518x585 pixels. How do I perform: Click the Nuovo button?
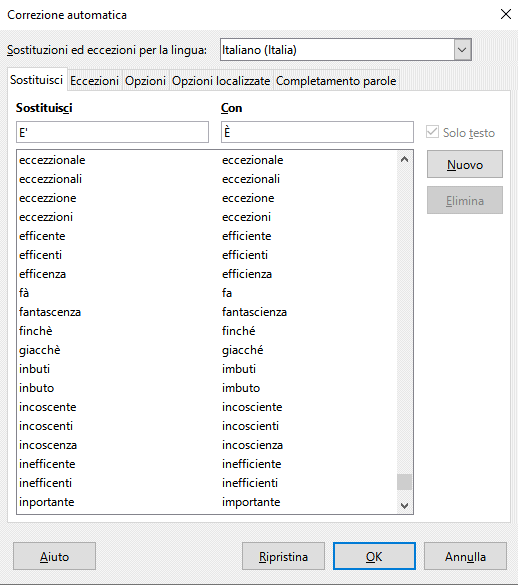coord(465,164)
